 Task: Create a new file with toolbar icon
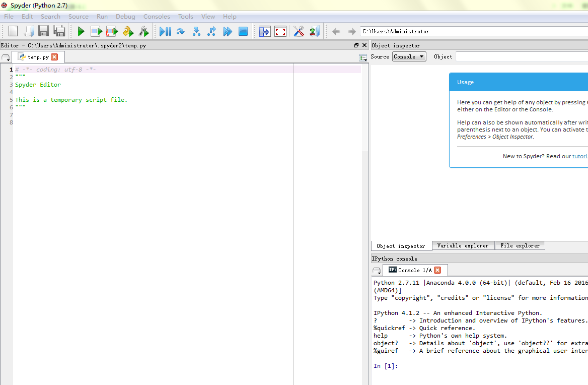coord(13,31)
